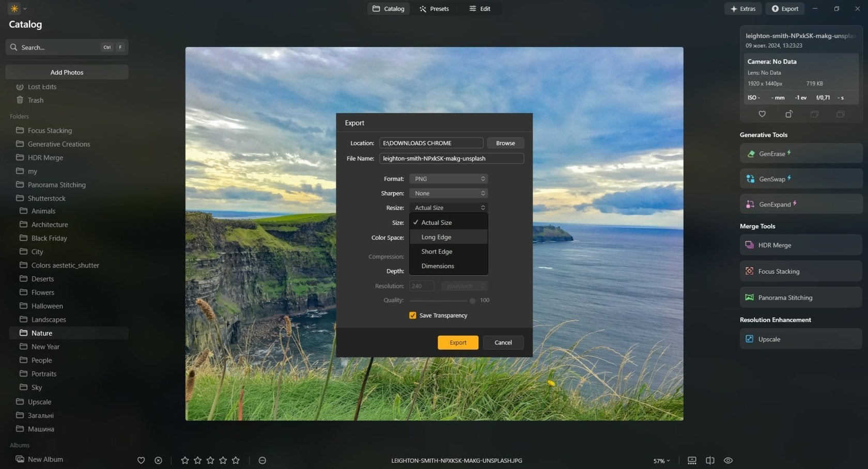
Task: Click the fourth rating star
Action: (x=223, y=460)
